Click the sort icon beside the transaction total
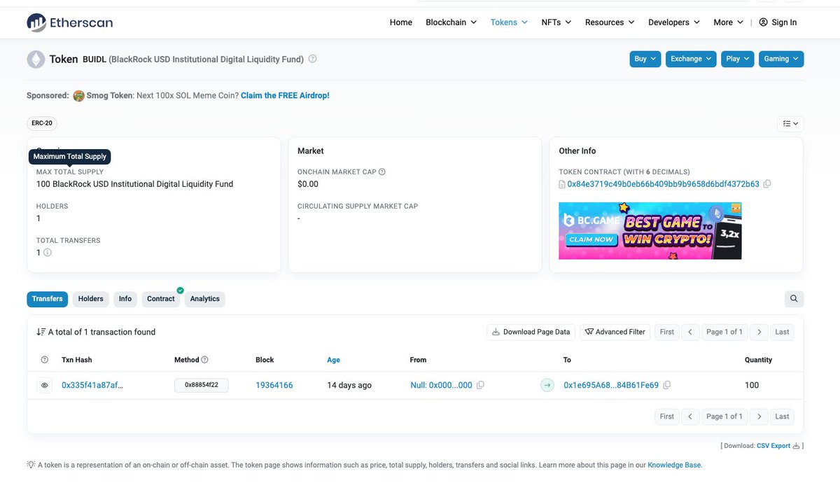Image resolution: width=840 pixels, height=504 pixels. (41, 332)
